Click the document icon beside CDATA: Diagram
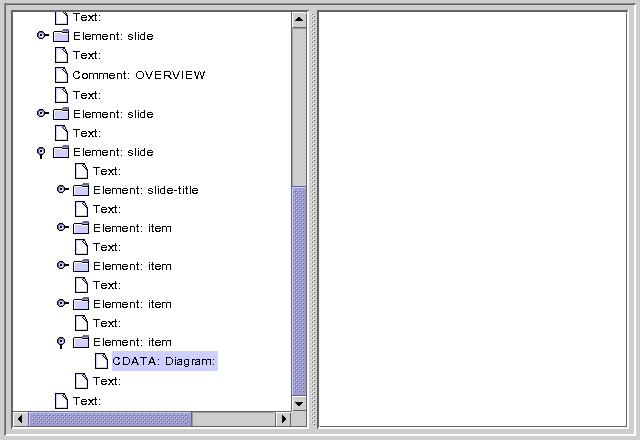Image resolution: width=640 pixels, height=440 pixels. (101, 361)
